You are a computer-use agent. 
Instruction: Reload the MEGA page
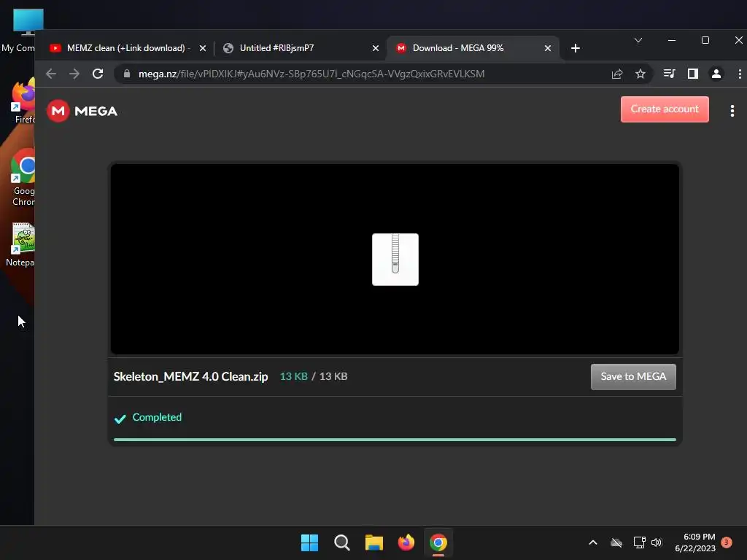click(98, 74)
